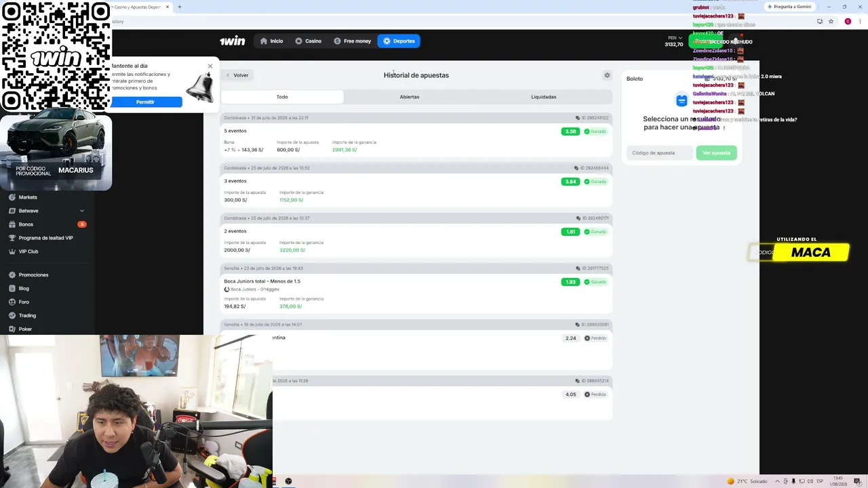Screen dimensions: 868x488
Task: Click the Volver back button
Action: (x=237, y=75)
